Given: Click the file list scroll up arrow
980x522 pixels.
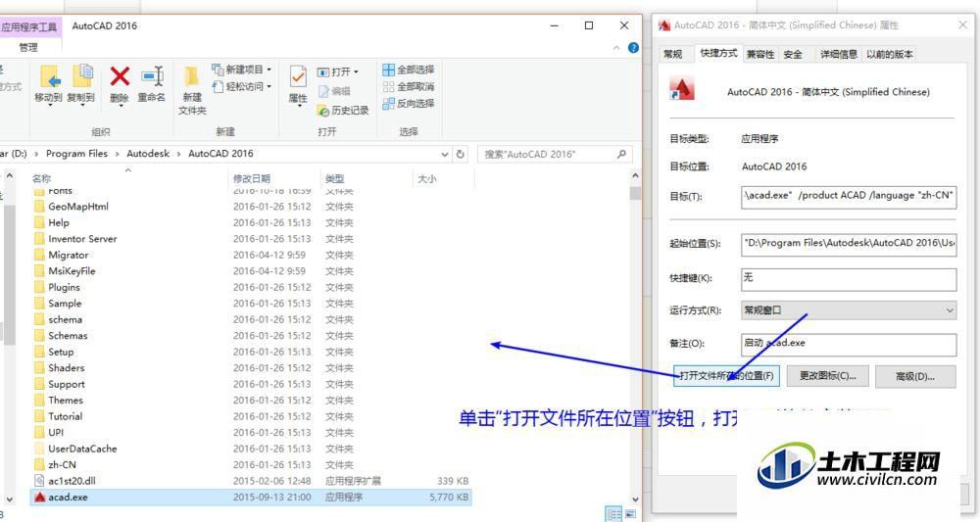Looking at the screenshot, I should coord(635,176).
